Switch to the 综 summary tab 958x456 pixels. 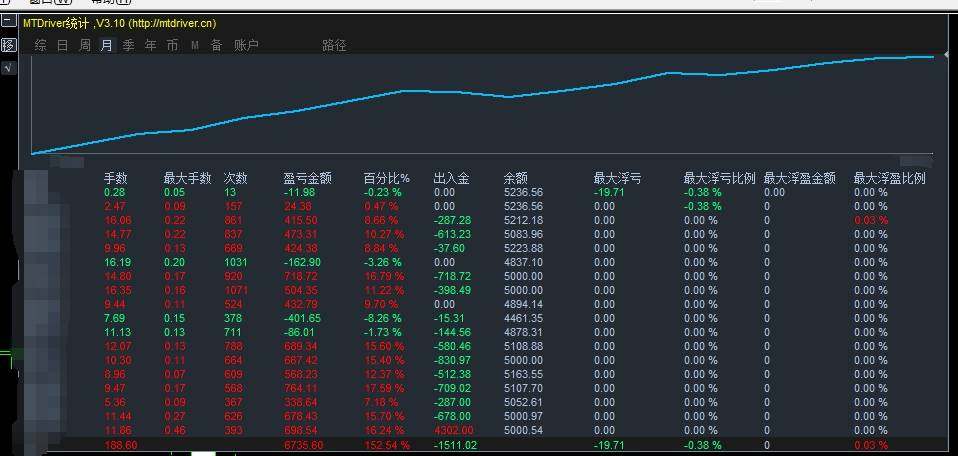pyautogui.click(x=40, y=45)
